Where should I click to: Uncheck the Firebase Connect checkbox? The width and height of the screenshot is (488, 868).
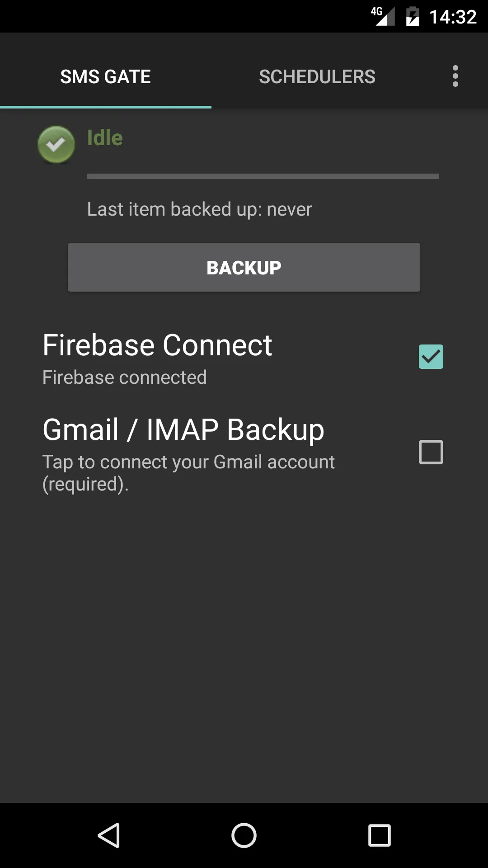430,356
